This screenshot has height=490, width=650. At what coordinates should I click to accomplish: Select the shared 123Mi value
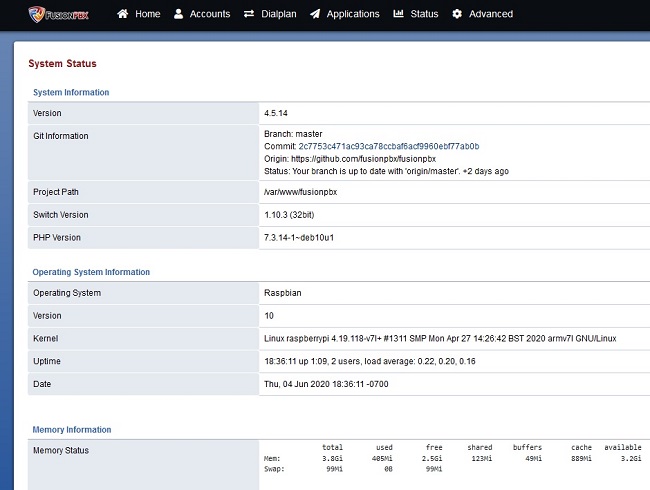pos(482,458)
